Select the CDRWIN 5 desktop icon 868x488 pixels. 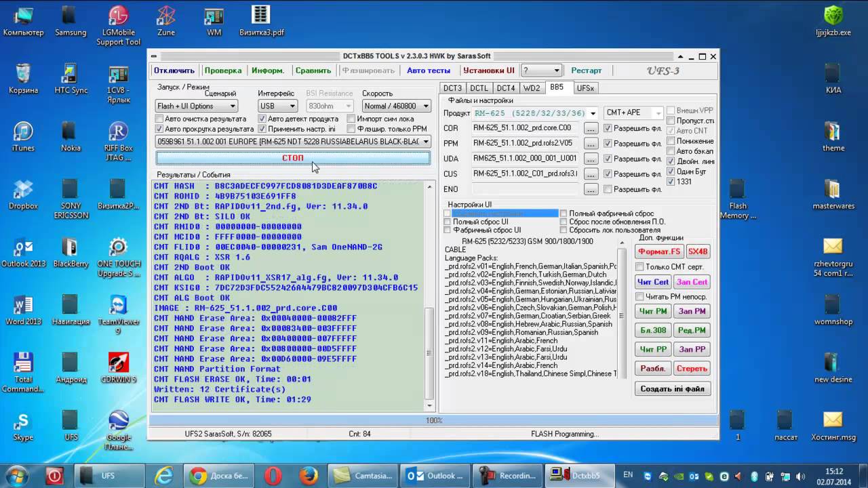pos(118,369)
